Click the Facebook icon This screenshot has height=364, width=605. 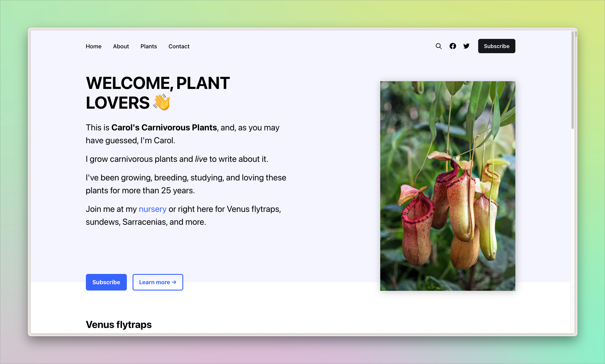click(453, 46)
